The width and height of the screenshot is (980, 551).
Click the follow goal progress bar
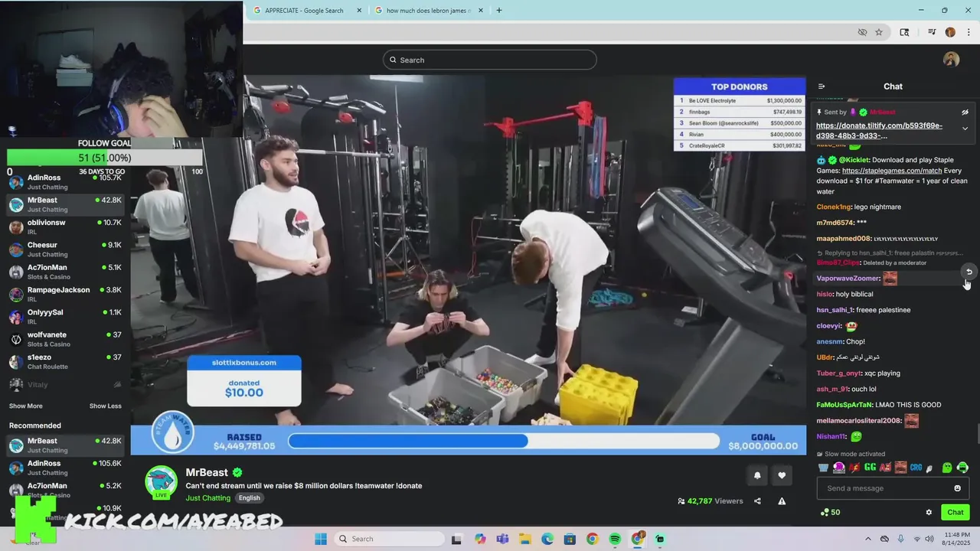coord(104,158)
